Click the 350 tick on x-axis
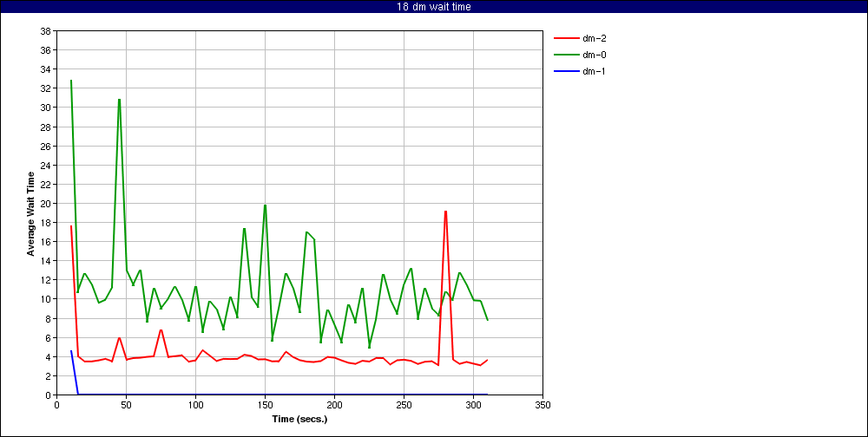The image size is (868, 437). click(x=543, y=405)
